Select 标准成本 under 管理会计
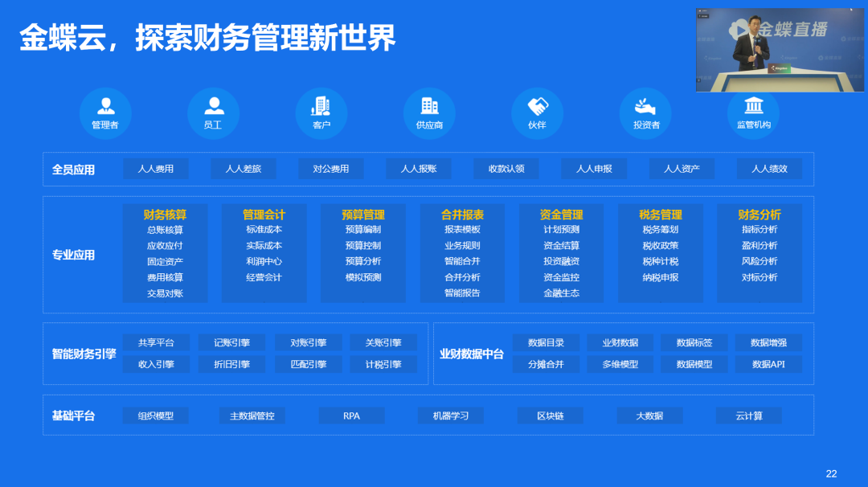Screen dimensions: 868x487 click(x=264, y=230)
